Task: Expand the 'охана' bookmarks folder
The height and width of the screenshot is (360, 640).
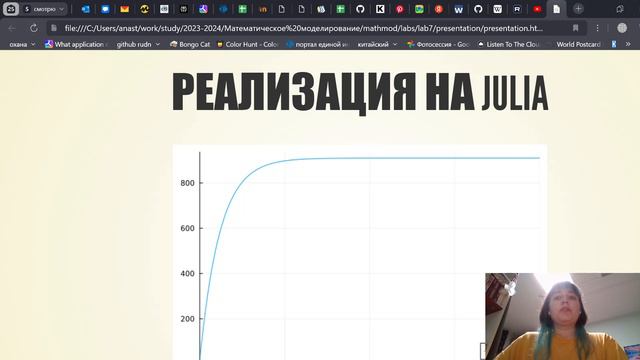Action: pyautogui.click(x=22, y=44)
